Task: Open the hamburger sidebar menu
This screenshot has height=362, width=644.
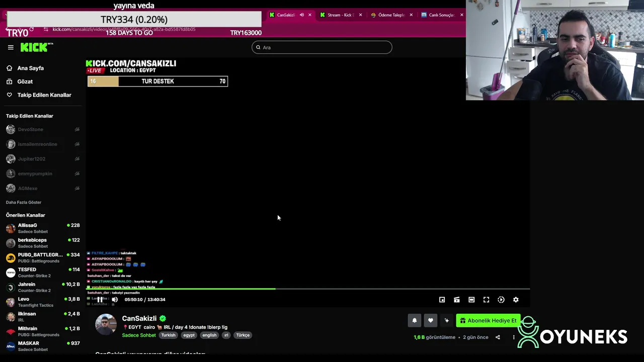Action: pyautogui.click(x=11, y=47)
